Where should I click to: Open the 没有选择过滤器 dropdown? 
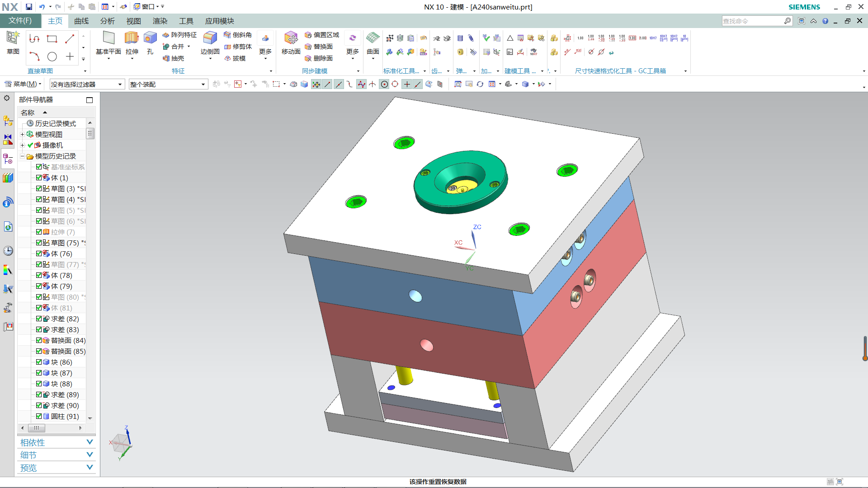point(120,84)
